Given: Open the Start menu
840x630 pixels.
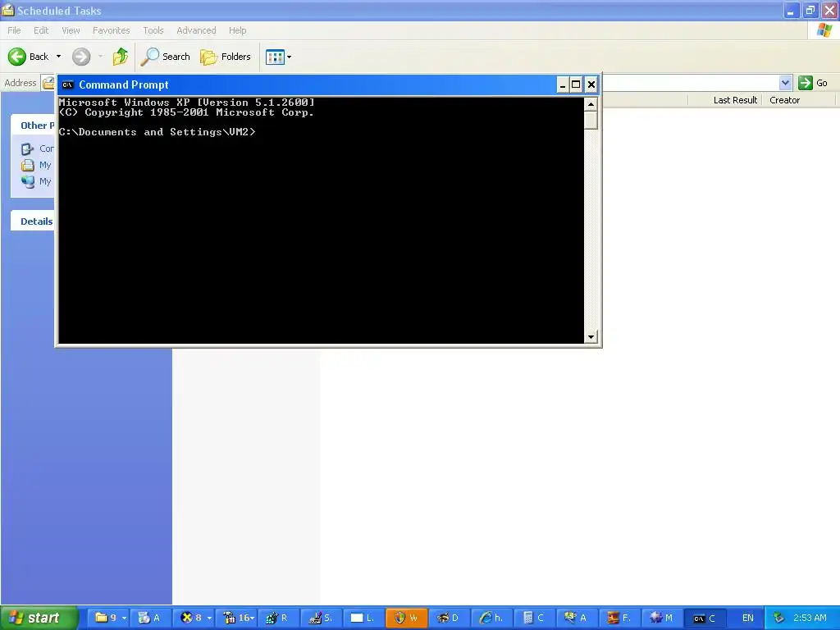Looking at the screenshot, I should pyautogui.click(x=39, y=619).
